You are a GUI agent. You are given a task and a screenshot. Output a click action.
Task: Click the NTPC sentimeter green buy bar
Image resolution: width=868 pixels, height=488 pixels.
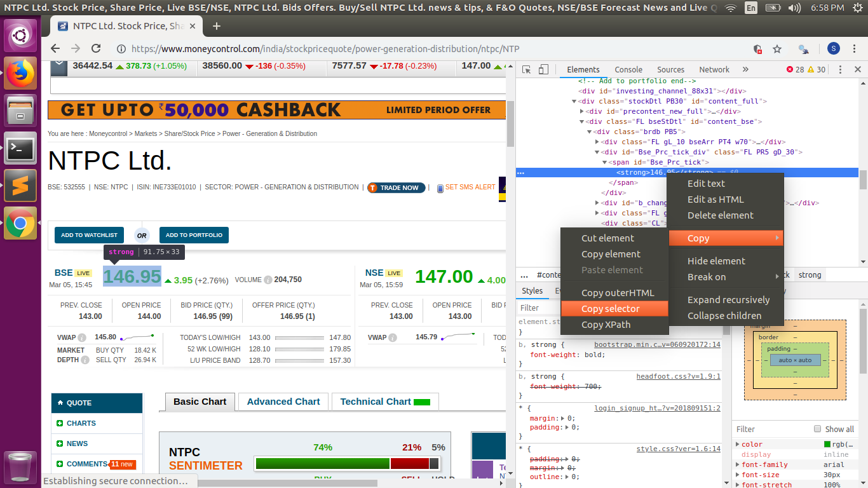322,463
